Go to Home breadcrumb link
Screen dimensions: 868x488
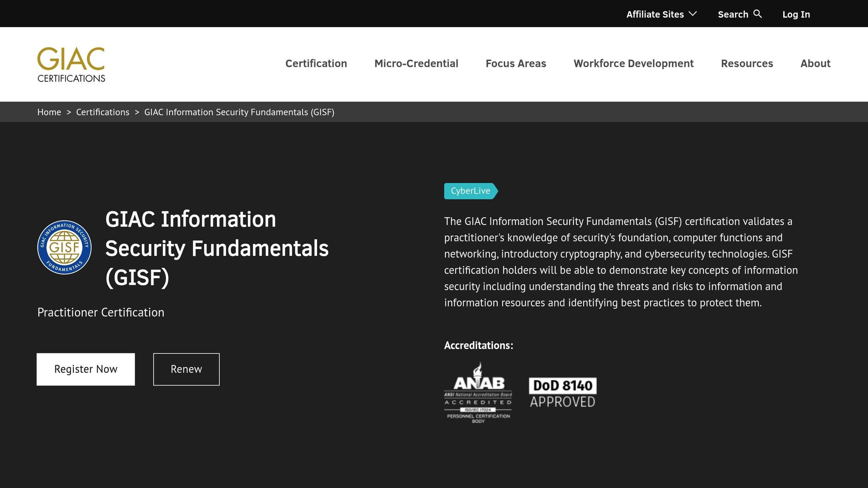coord(49,112)
